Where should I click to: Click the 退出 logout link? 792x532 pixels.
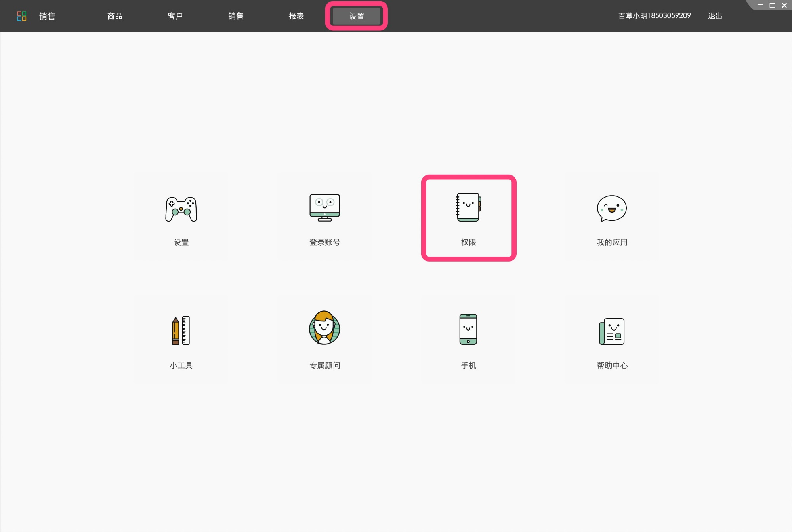click(x=715, y=16)
